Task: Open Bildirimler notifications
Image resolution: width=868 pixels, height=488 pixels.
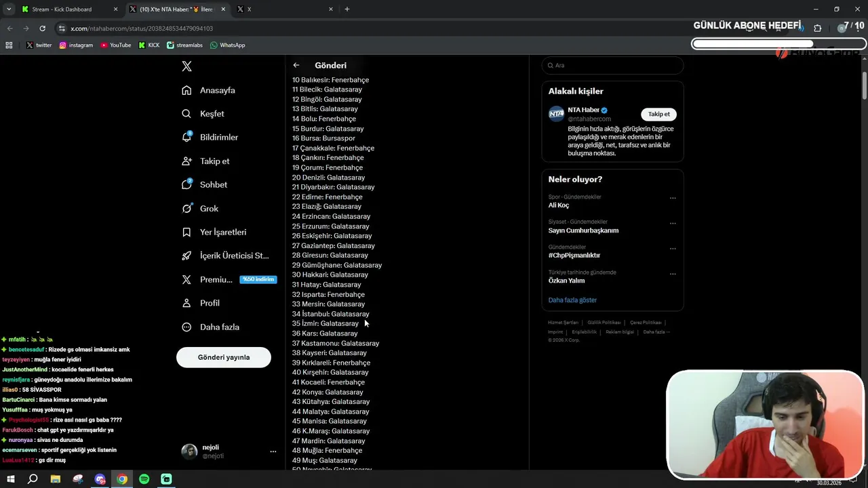Action: (210, 137)
